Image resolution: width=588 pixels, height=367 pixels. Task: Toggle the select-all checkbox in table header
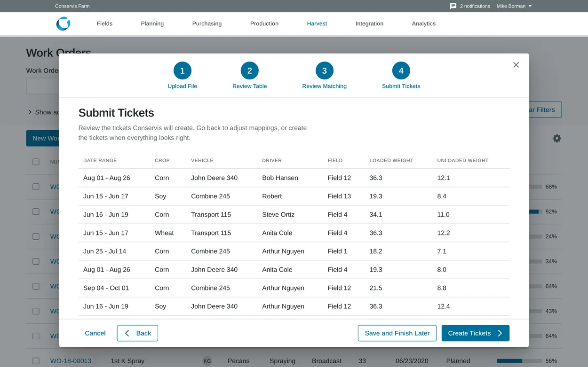[36, 162]
